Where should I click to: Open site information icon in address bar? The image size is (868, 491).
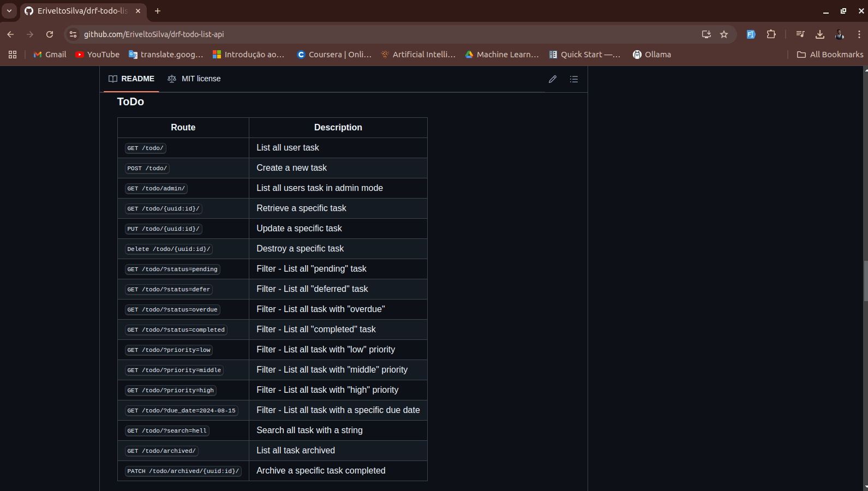[x=73, y=34]
